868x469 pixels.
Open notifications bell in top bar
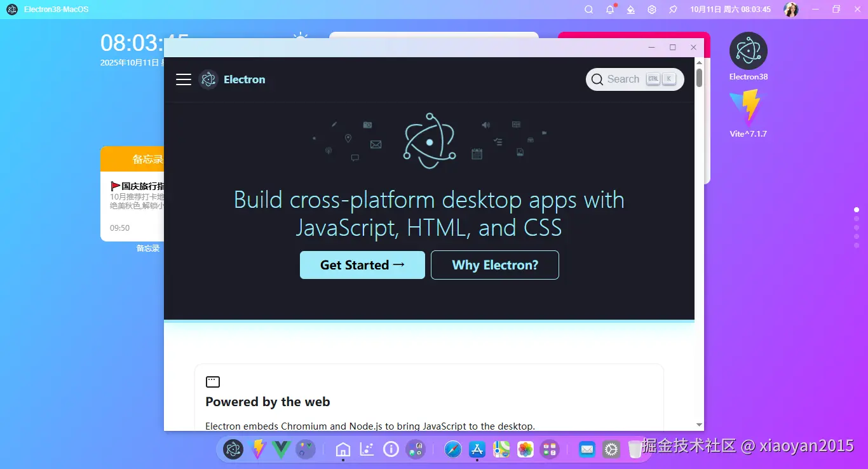point(610,10)
